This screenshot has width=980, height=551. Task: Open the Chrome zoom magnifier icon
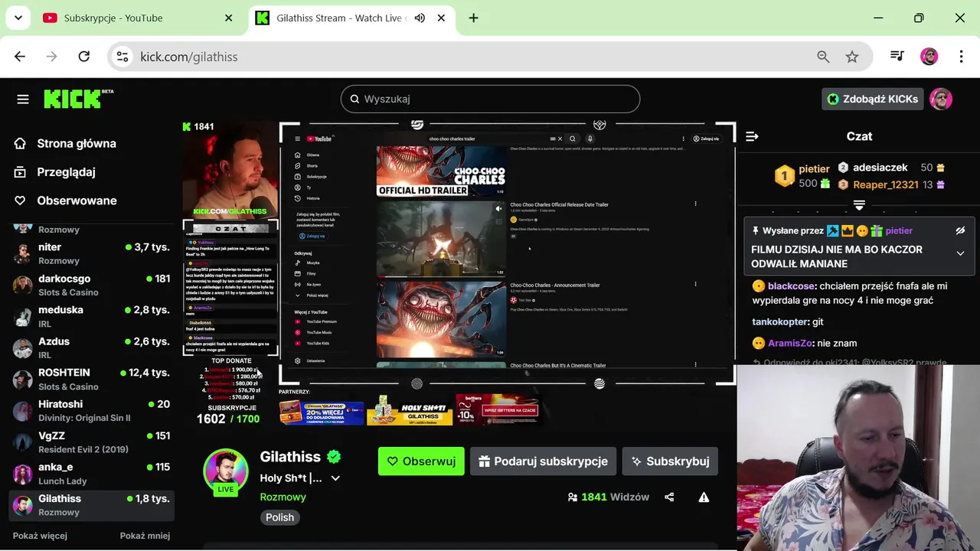(x=823, y=57)
